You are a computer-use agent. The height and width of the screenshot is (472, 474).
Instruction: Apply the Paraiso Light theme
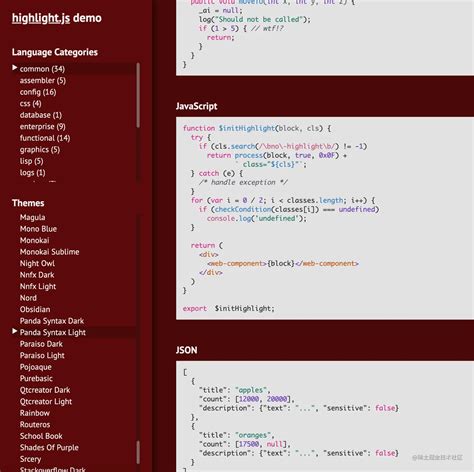click(42, 356)
